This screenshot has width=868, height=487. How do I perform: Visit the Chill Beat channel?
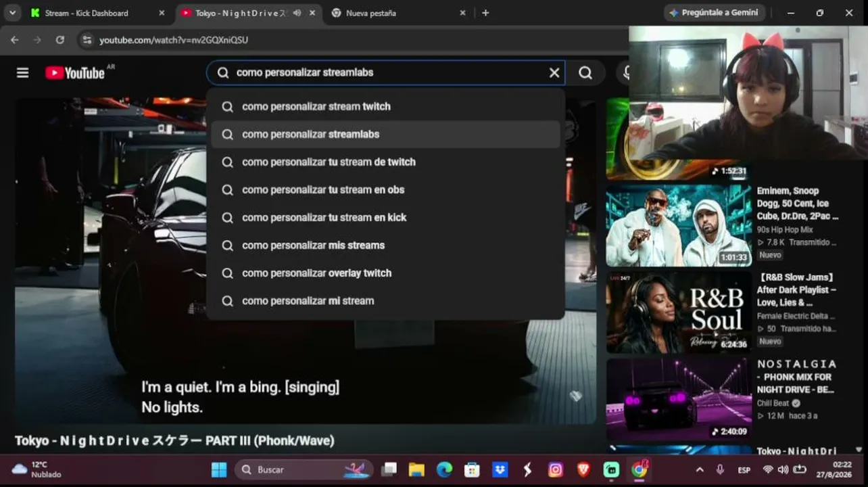(x=773, y=403)
